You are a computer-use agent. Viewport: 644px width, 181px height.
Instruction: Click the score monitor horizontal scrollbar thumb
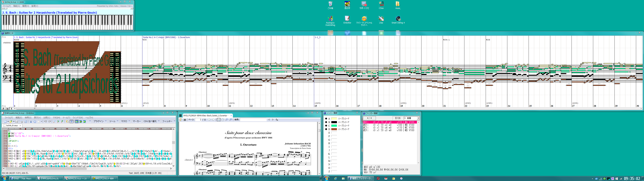(x=35, y=109)
